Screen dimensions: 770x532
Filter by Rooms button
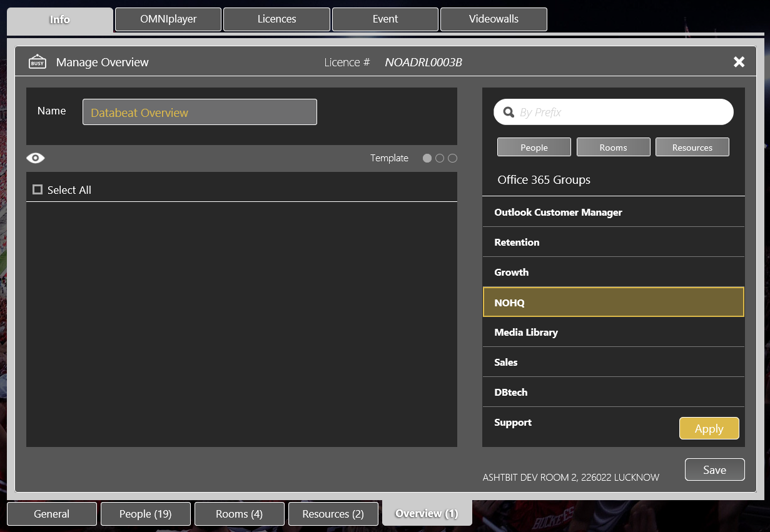[614, 148]
